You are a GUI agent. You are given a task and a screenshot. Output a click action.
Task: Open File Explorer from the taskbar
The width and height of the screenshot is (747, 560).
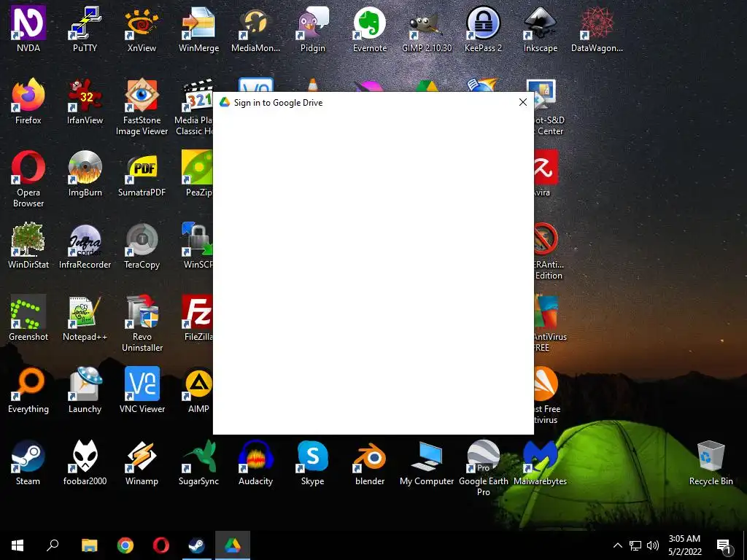89,545
